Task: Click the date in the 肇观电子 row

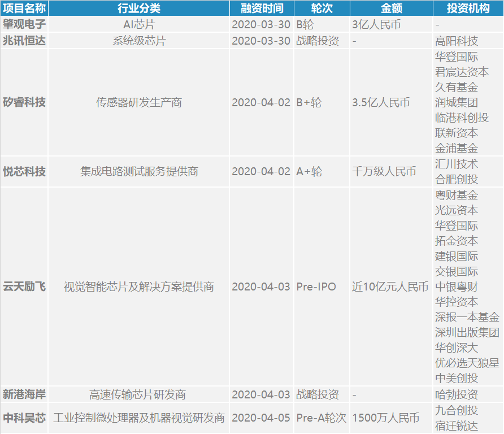Action: [x=261, y=24]
